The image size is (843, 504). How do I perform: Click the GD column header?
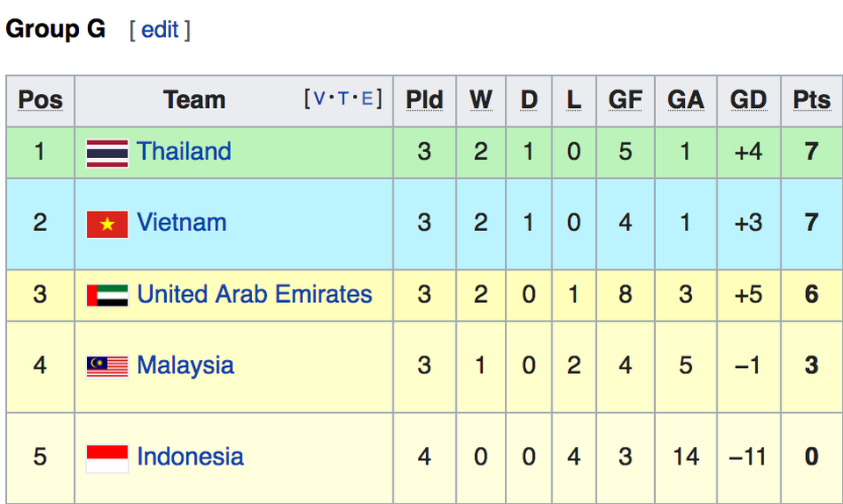tap(748, 100)
